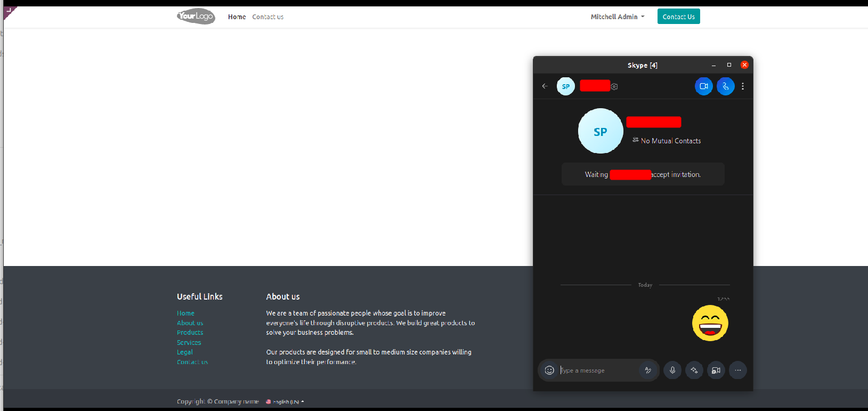Follow the Products footer link
Viewport: 868px width, 411px height.
click(190, 333)
